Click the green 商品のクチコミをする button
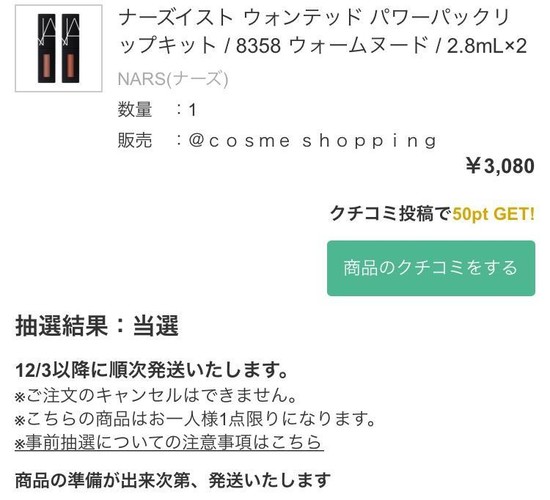The width and height of the screenshot is (550, 500). click(x=431, y=268)
